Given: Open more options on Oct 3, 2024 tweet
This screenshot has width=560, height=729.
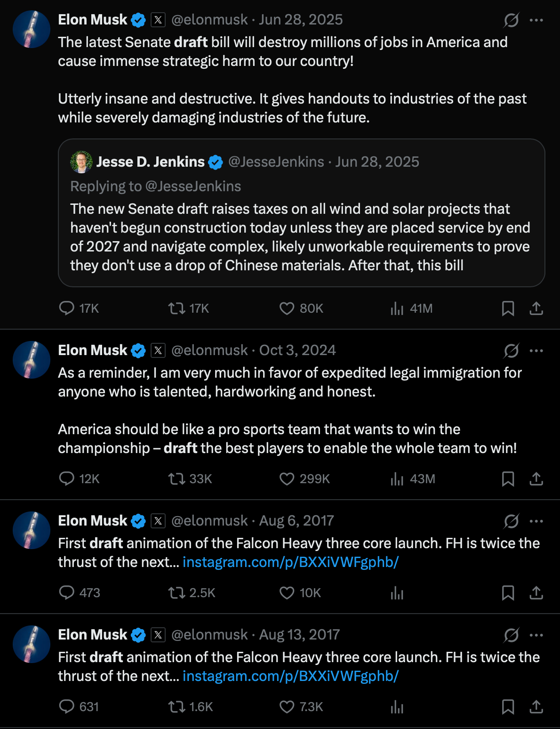Looking at the screenshot, I should coord(536,351).
